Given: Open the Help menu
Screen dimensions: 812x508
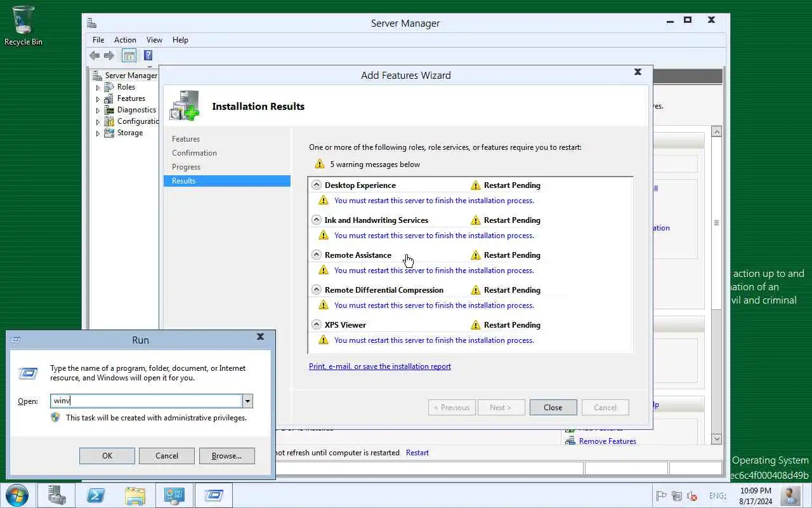Looking at the screenshot, I should click(180, 39).
